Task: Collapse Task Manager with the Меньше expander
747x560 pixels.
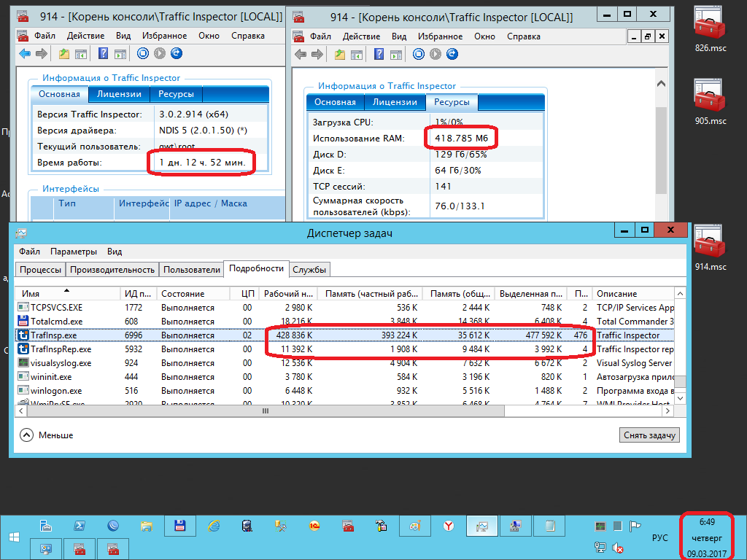Action: tap(47, 435)
